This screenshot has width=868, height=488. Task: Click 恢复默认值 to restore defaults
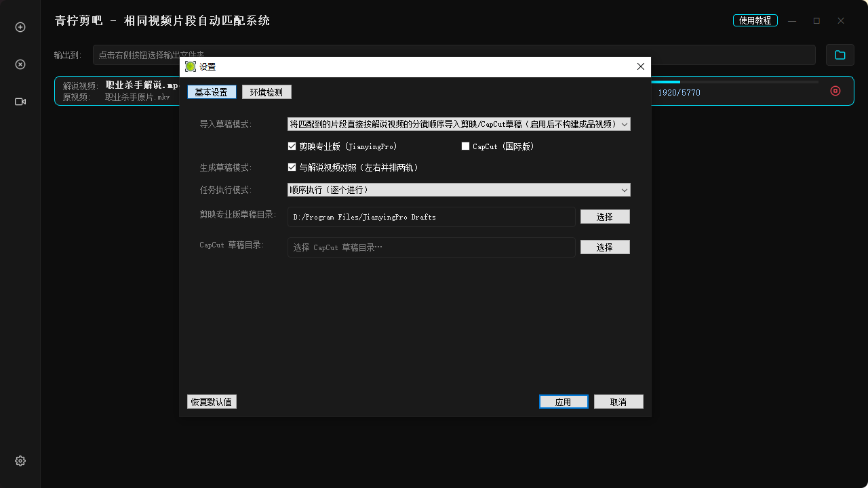coord(212,401)
